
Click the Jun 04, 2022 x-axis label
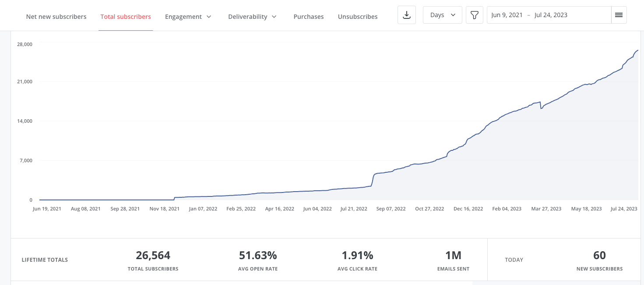pos(317,209)
